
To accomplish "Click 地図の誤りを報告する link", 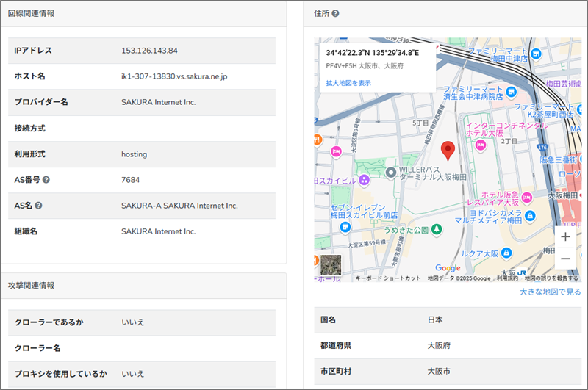I will 551,278.
